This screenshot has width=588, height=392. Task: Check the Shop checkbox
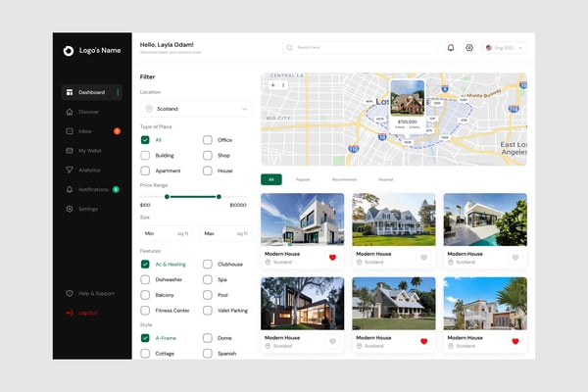pos(208,155)
